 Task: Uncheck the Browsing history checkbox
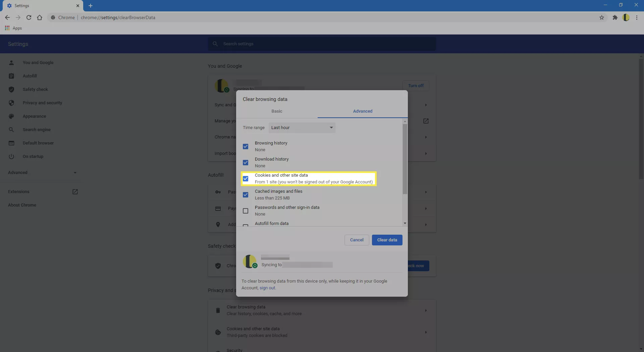click(x=246, y=146)
